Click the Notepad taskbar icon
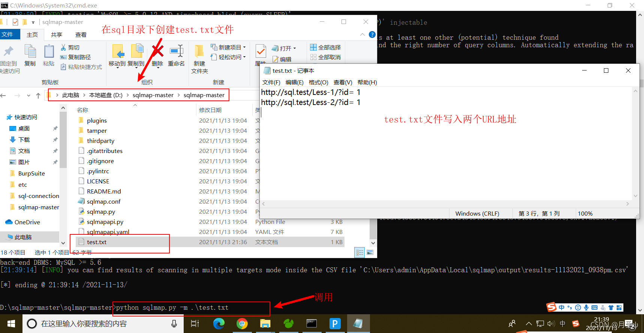 click(x=358, y=323)
